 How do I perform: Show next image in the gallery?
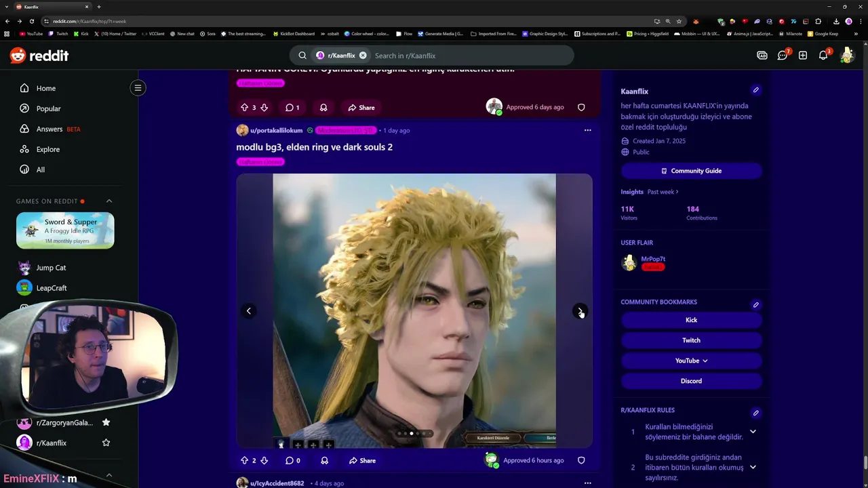(580, 311)
